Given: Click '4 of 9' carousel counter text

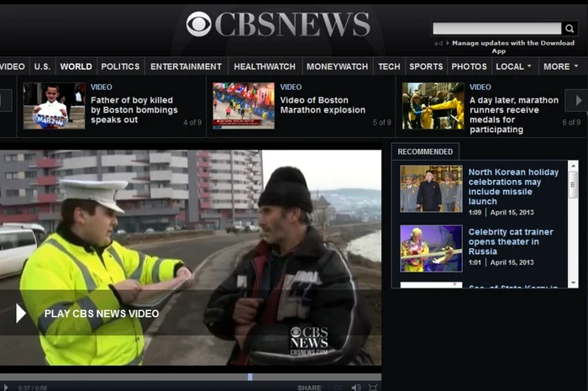Looking at the screenshot, I should point(192,122).
